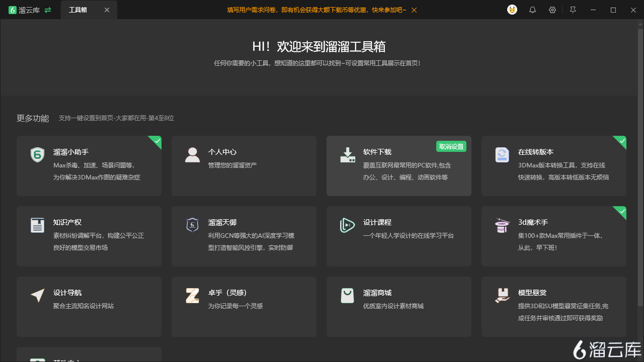Click the 溜溜天御 title text
This screenshot has height=362, width=644.
(222, 222)
